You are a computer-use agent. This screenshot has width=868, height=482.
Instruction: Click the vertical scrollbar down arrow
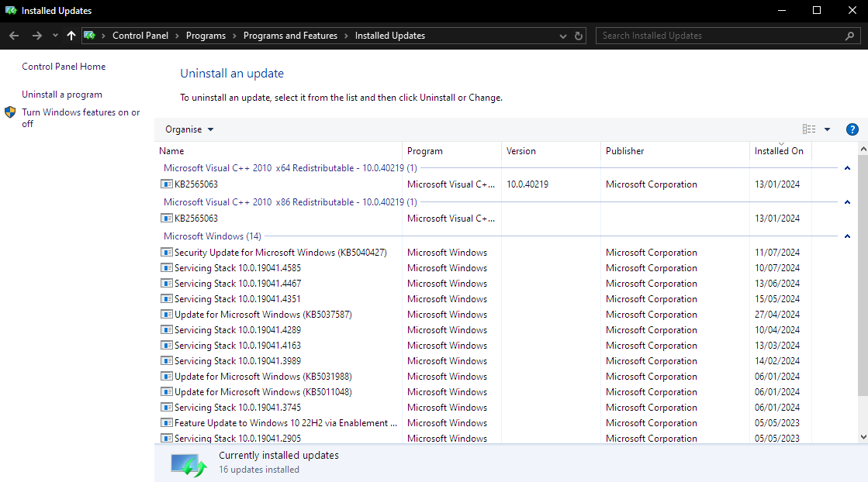click(x=863, y=436)
